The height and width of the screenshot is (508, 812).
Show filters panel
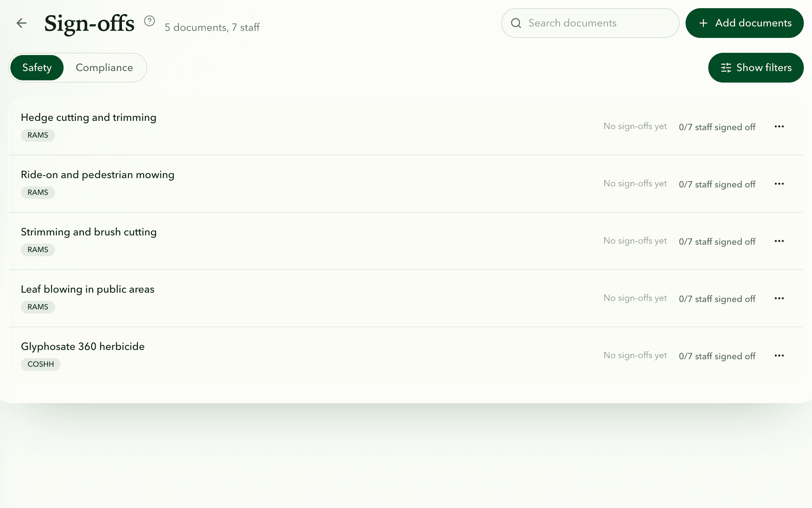756,68
